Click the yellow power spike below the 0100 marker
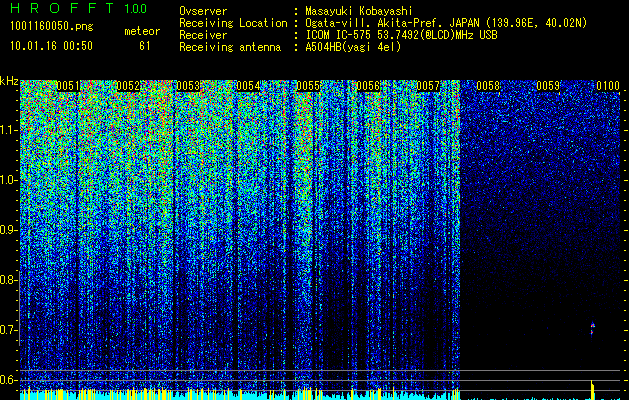This screenshot has height=400, width=629. click(592, 390)
